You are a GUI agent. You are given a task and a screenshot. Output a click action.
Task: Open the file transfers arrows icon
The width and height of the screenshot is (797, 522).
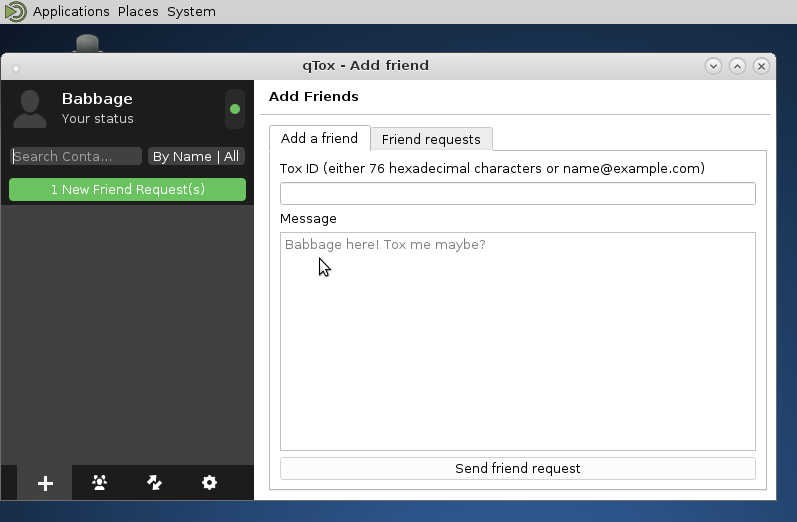[154, 483]
